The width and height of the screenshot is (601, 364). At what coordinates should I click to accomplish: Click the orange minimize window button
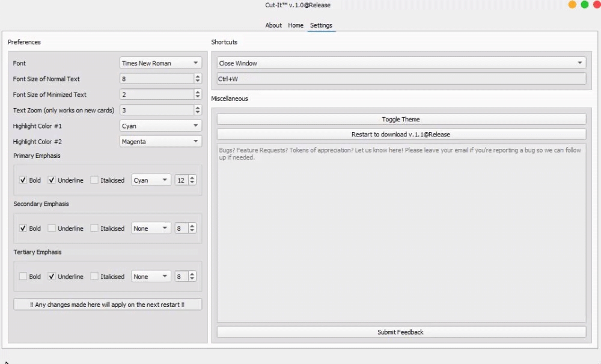(572, 5)
